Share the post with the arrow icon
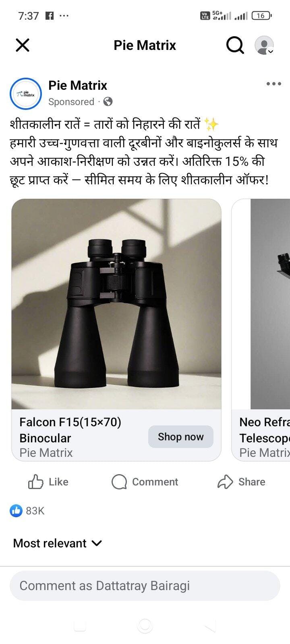 [x=225, y=482]
